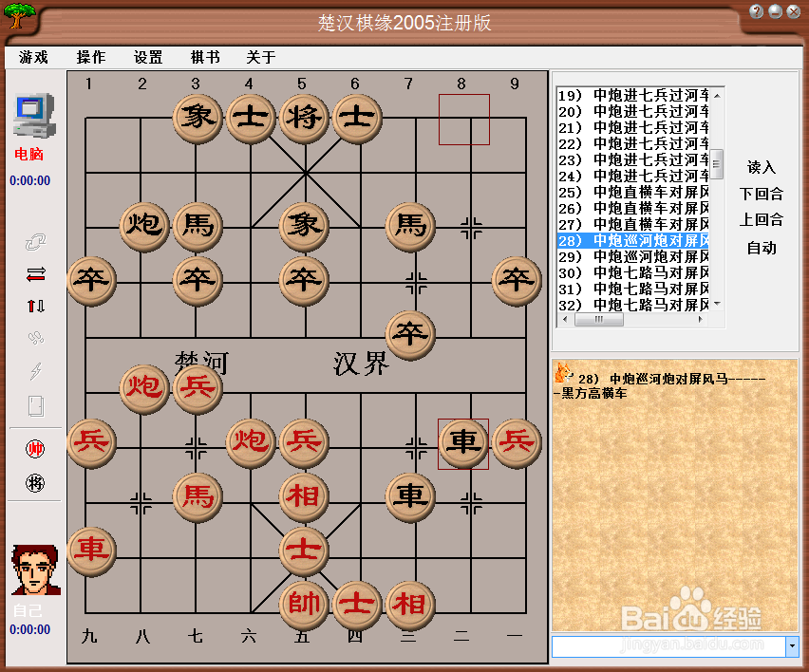The width and height of the screenshot is (809, 672).
Task: Select the red 炮 beside center 兵
Action: [251, 442]
